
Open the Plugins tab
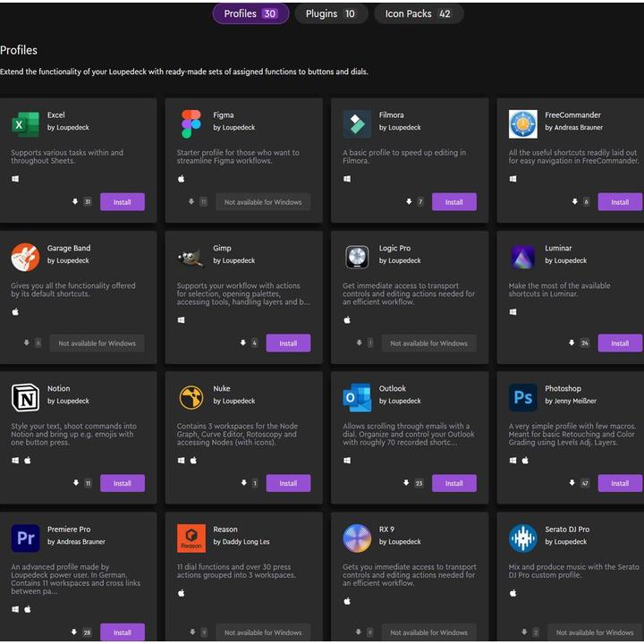coord(331,14)
